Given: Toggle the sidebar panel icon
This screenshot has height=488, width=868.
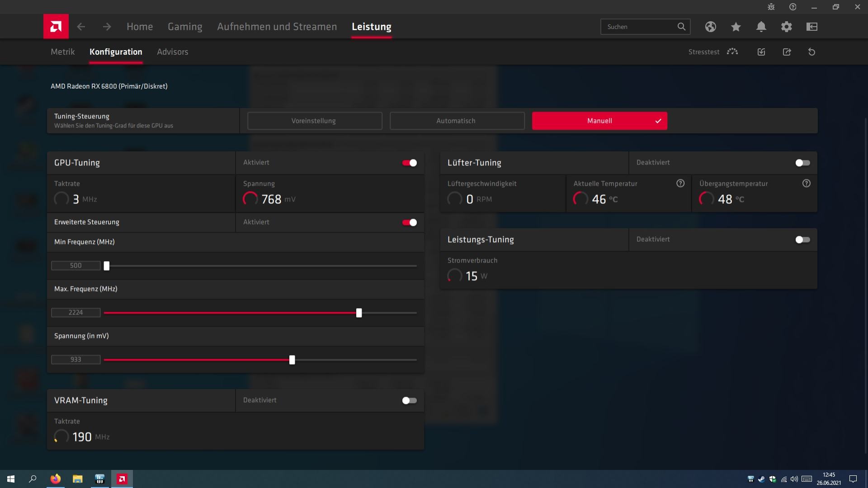Looking at the screenshot, I should (x=812, y=27).
